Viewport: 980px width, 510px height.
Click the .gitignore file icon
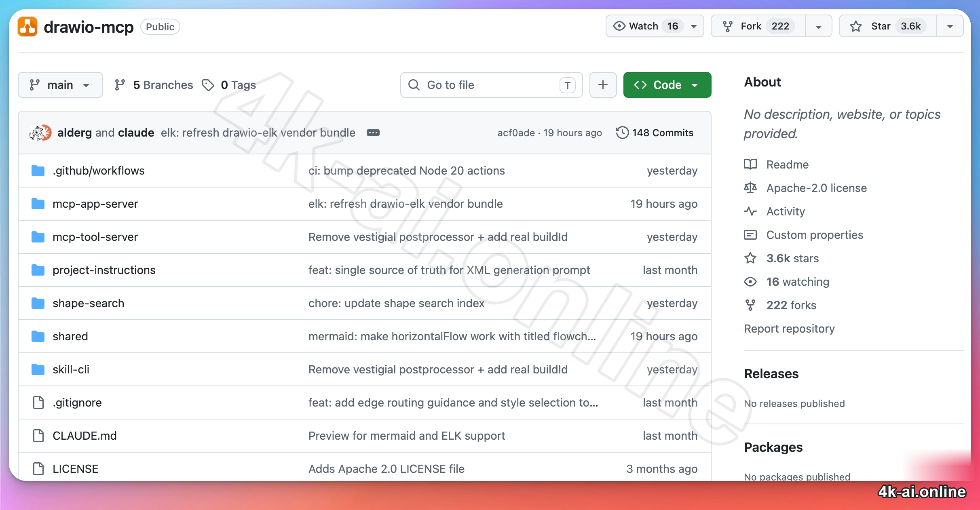tap(38, 403)
